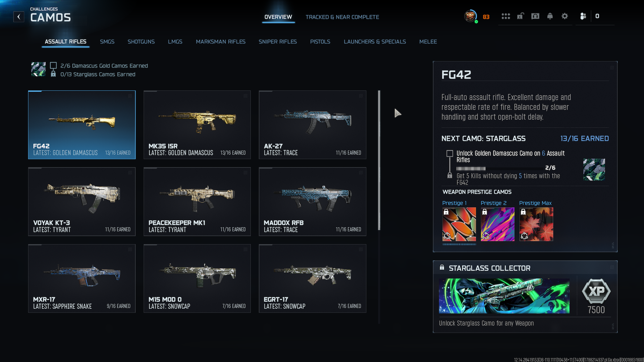The image size is (644, 362).
Task: Select Melee category
Action: (x=428, y=42)
